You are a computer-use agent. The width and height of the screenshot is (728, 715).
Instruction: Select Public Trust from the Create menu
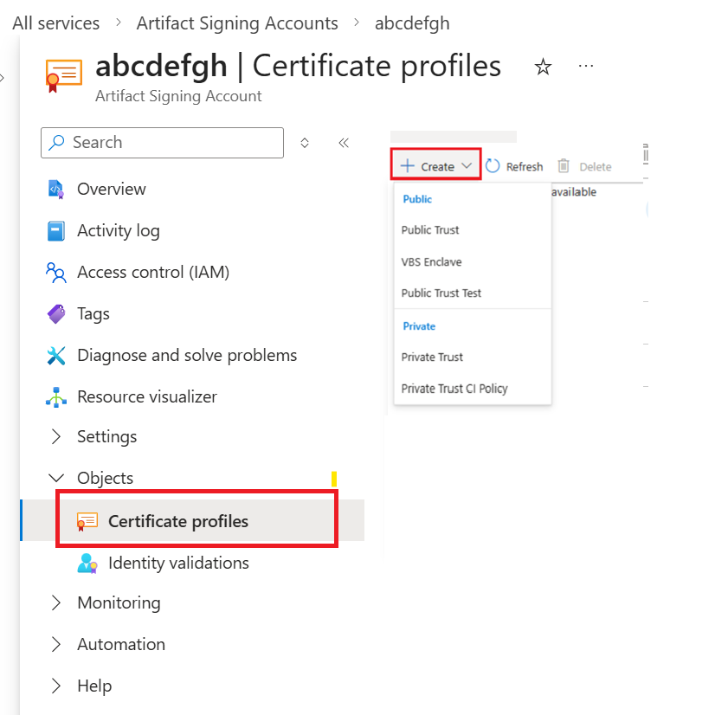pyautogui.click(x=430, y=230)
